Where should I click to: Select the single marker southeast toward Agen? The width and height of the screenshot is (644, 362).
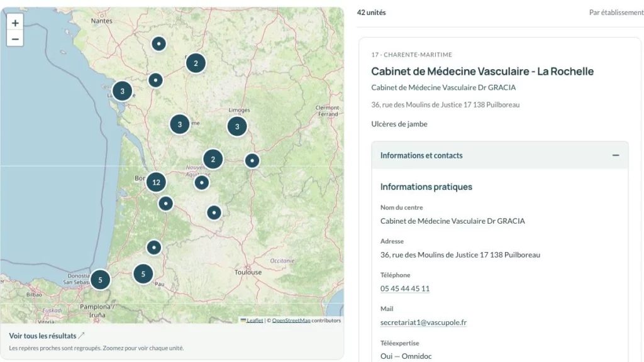[214, 212]
